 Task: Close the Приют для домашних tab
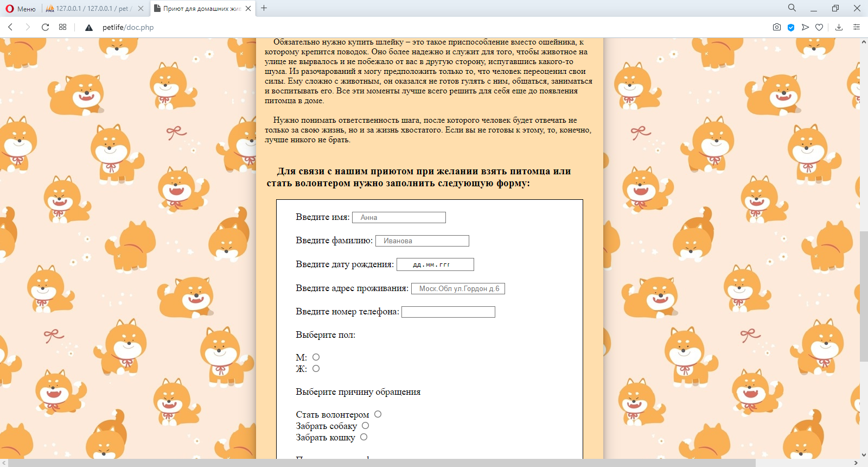click(248, 9)
